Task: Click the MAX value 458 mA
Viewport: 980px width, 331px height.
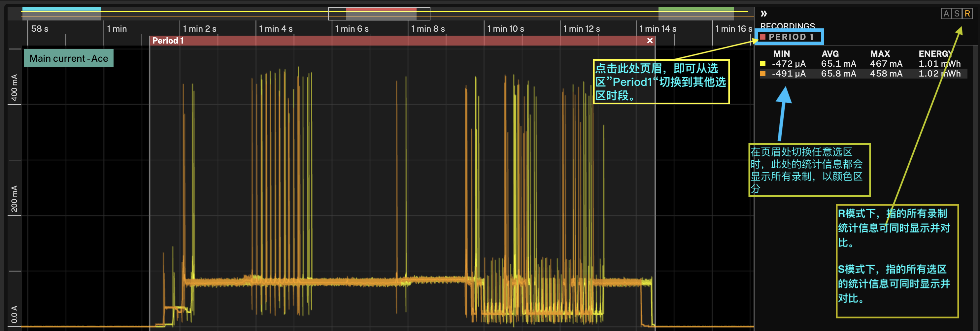Action: [886, 74]
